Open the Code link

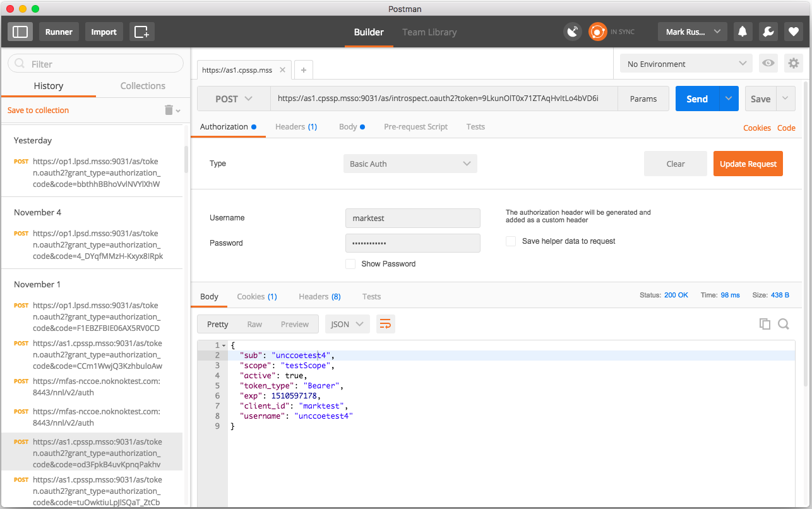tap(786, 128)
